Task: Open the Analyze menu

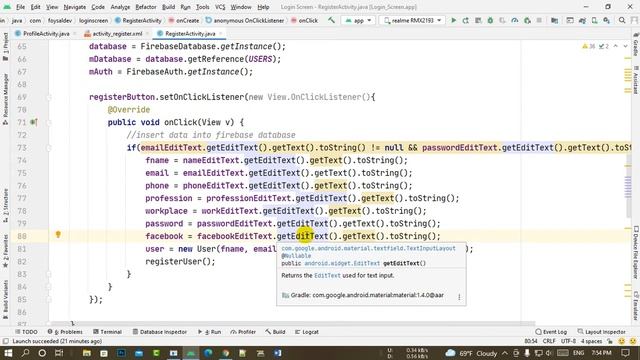Action: click(120, 7)
